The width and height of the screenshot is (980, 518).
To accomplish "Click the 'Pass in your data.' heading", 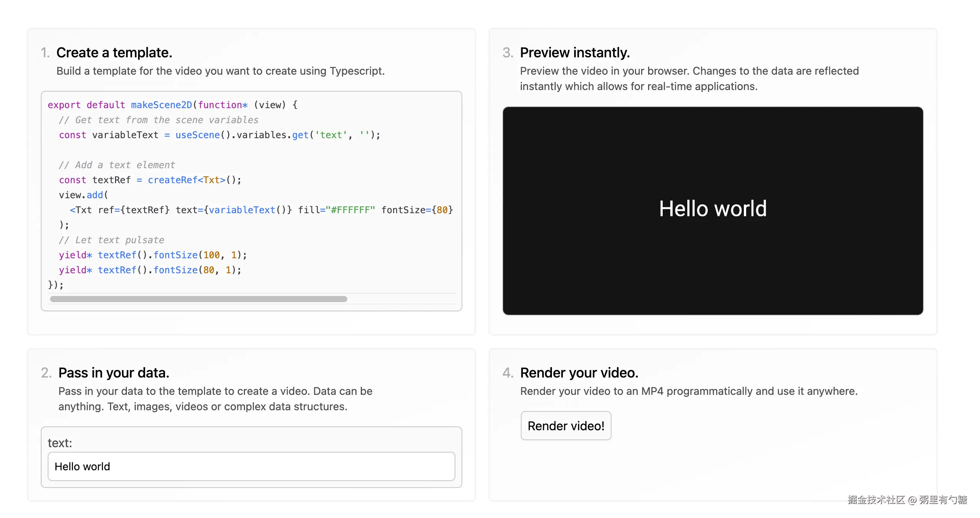I will [x=113, y=373].
